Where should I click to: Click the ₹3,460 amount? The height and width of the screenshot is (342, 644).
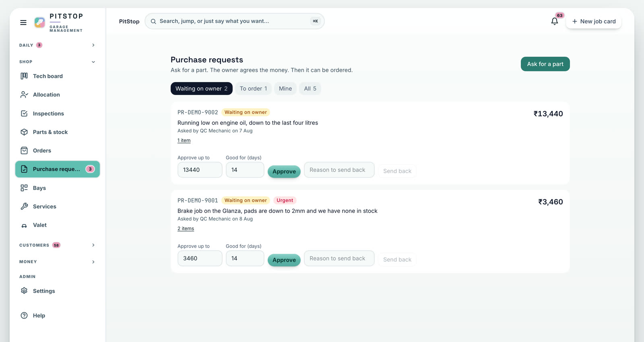point(551,202)
